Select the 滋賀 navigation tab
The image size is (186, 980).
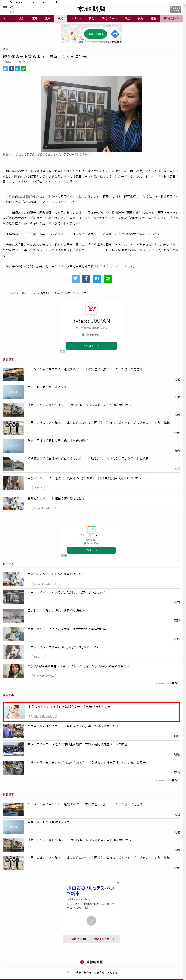pos(47,18)
